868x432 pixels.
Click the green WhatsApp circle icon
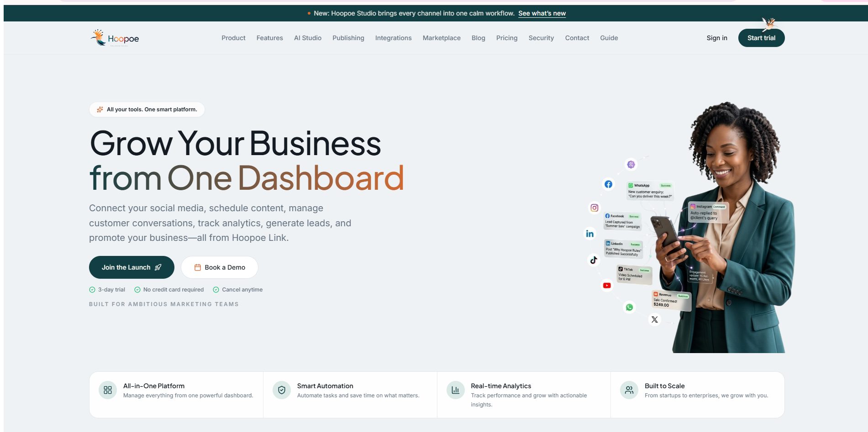pyautogui.click(x=629, y=307)
